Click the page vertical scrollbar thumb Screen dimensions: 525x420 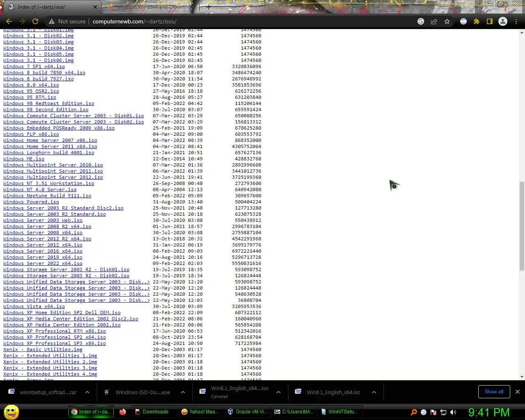(x=522, y=226)
